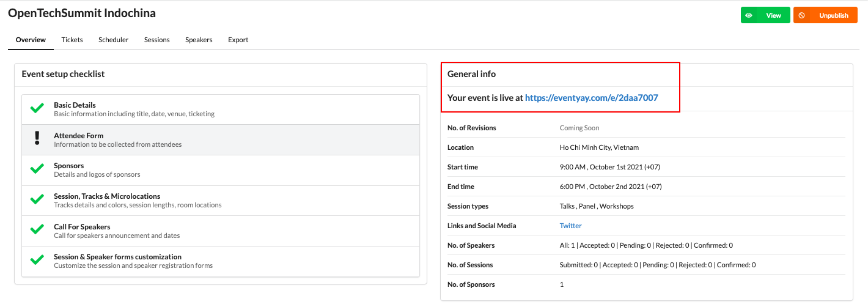Image resolution: width=868 pixels, height=304 pixels.
Task: Click the No. of Sponsors value 1
Action: pyautogui.click(x=562, y=284)
